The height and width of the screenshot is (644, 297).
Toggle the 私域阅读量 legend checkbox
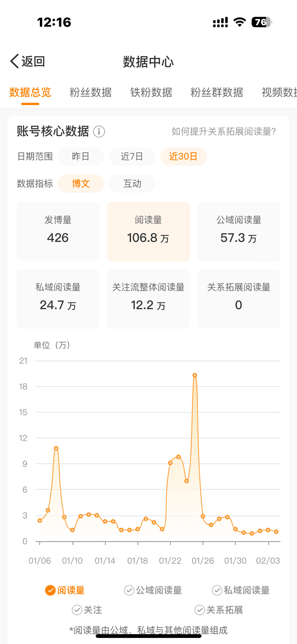[217, 590]
